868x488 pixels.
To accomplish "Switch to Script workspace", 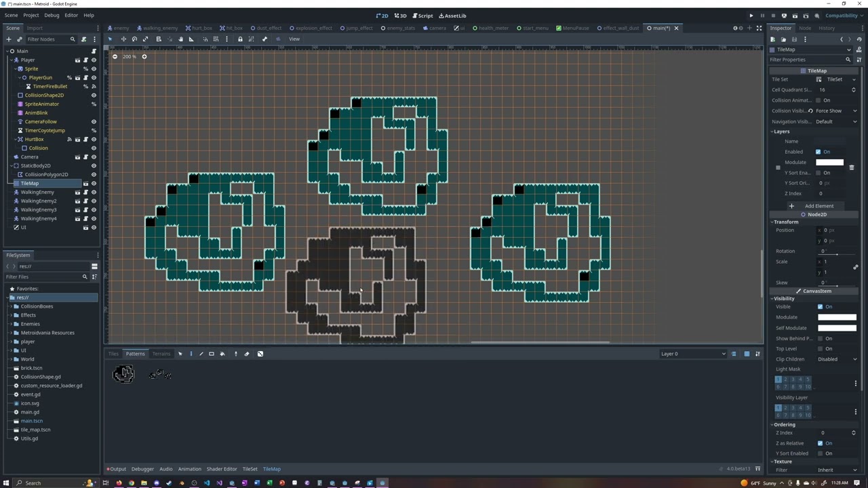I will click(x=422, y=16).
